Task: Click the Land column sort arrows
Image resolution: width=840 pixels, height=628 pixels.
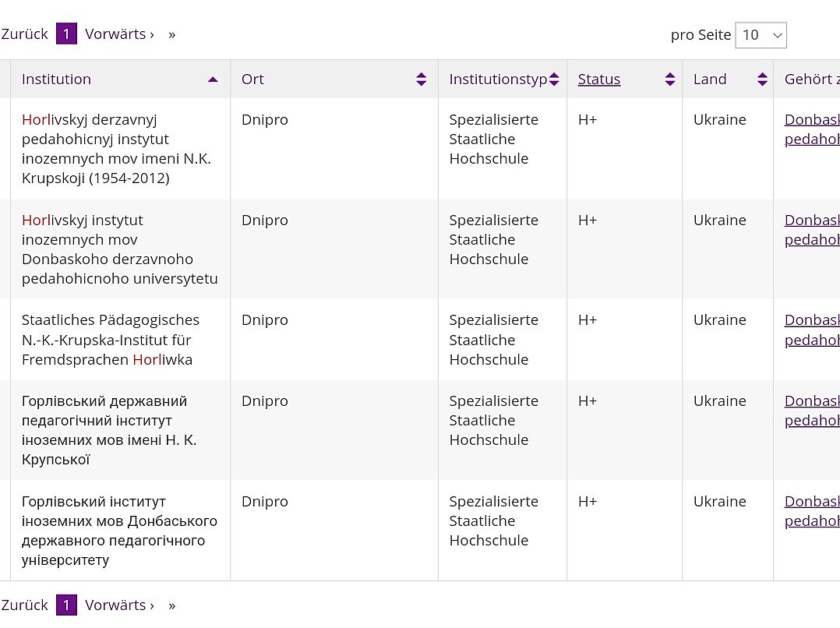Action: point(761,79)
